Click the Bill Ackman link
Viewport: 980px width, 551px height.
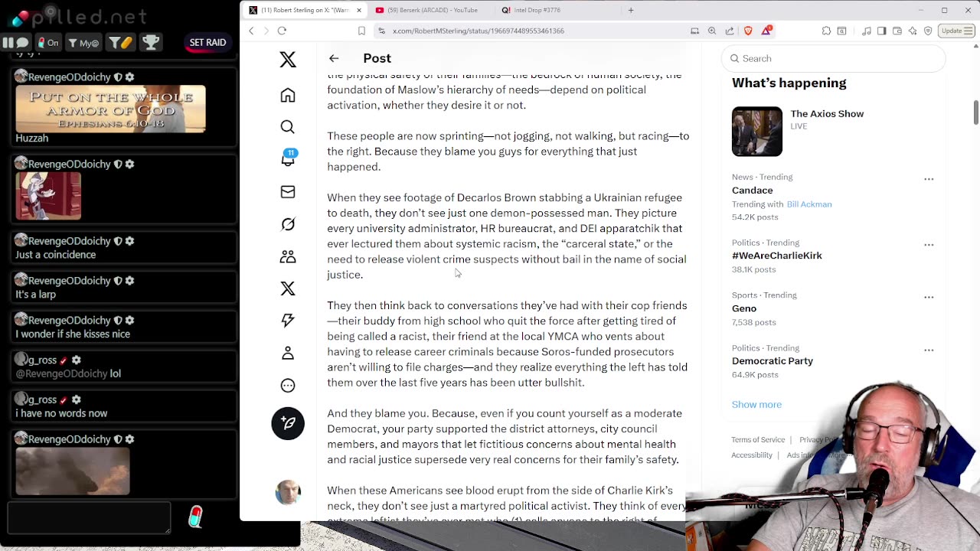coord(809,204)
